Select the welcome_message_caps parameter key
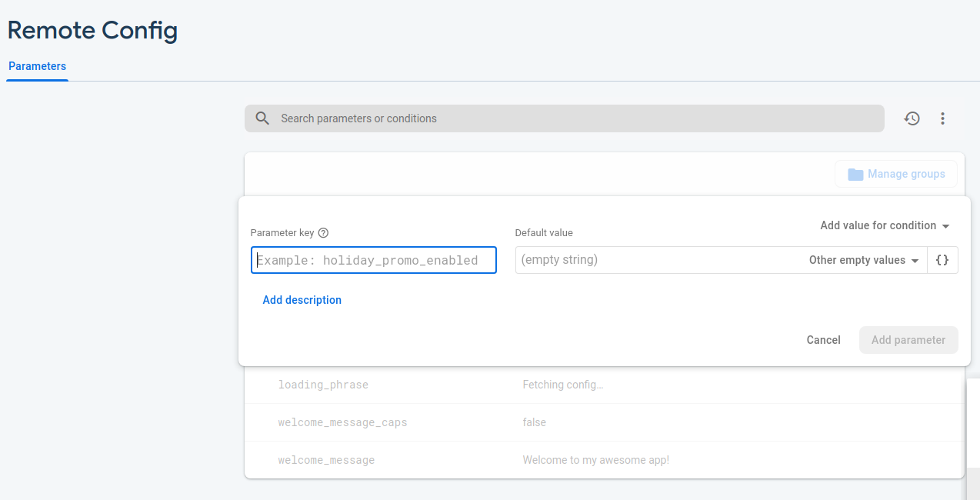This screenshot has width=980, height=500. [x=342, y=422]
